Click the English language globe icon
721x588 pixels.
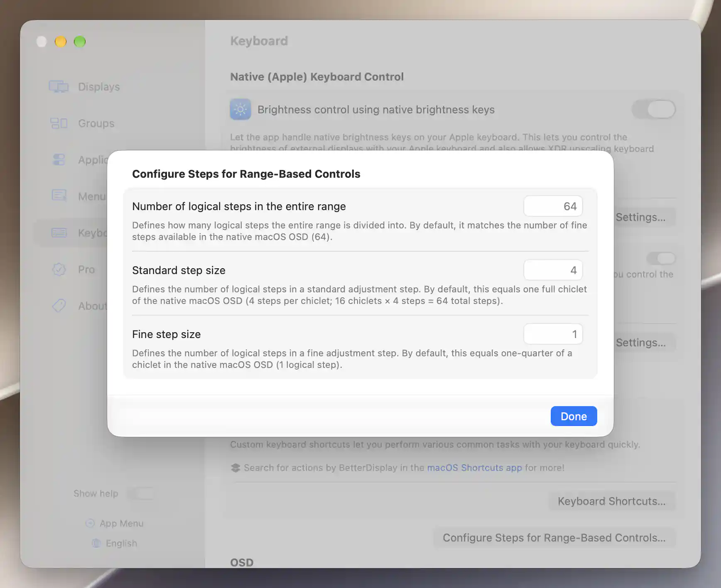pyautogui.click(x=96, y=543)
